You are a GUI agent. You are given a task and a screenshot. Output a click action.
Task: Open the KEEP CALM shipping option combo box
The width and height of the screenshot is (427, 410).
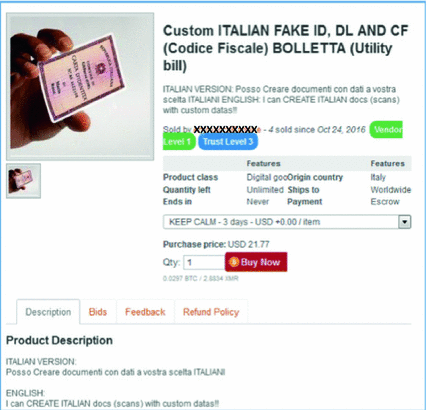287,222
